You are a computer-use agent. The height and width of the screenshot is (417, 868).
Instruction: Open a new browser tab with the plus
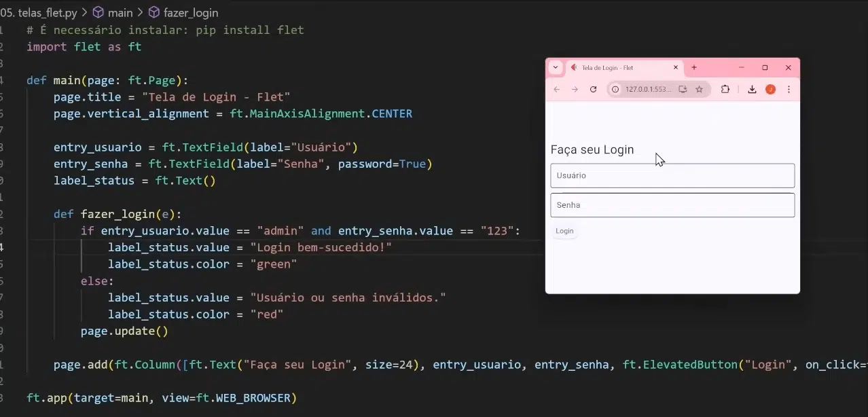click(x=693, y=67)
